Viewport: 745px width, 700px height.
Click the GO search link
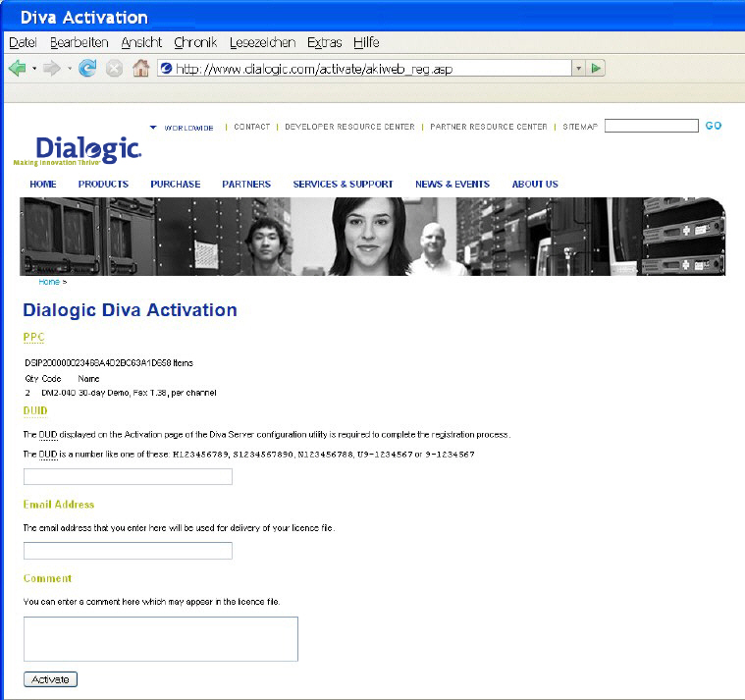pyautogui.click(x=714, y=126)
